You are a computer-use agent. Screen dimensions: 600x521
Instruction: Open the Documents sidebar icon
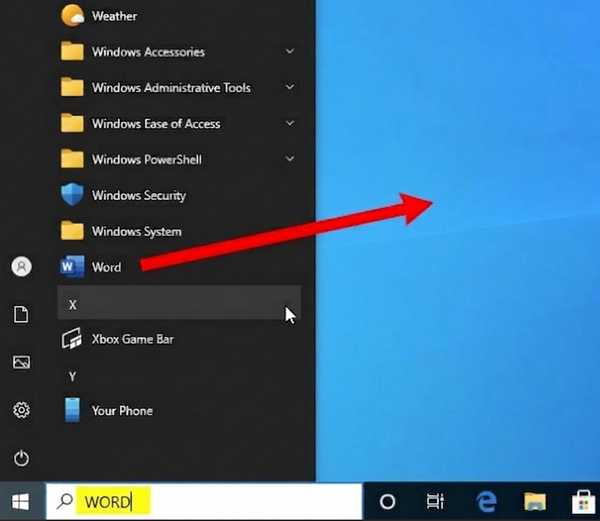point(21,314)
